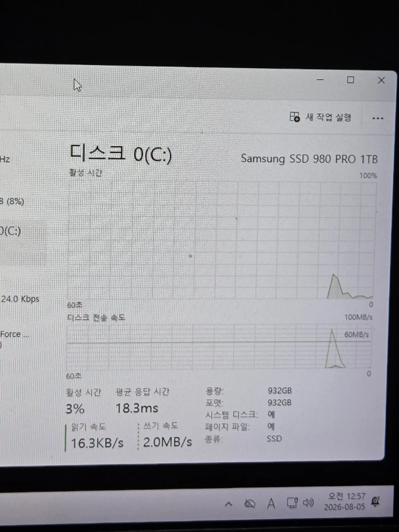Click the 16.3KB/s read speed value
The width and height of the screenshot is (399, 532).
pos(97,443)
